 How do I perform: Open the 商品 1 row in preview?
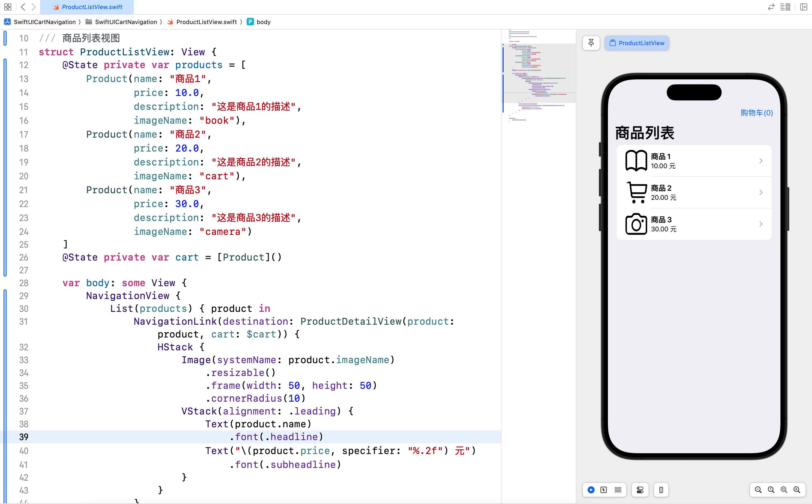click(694, 161)
